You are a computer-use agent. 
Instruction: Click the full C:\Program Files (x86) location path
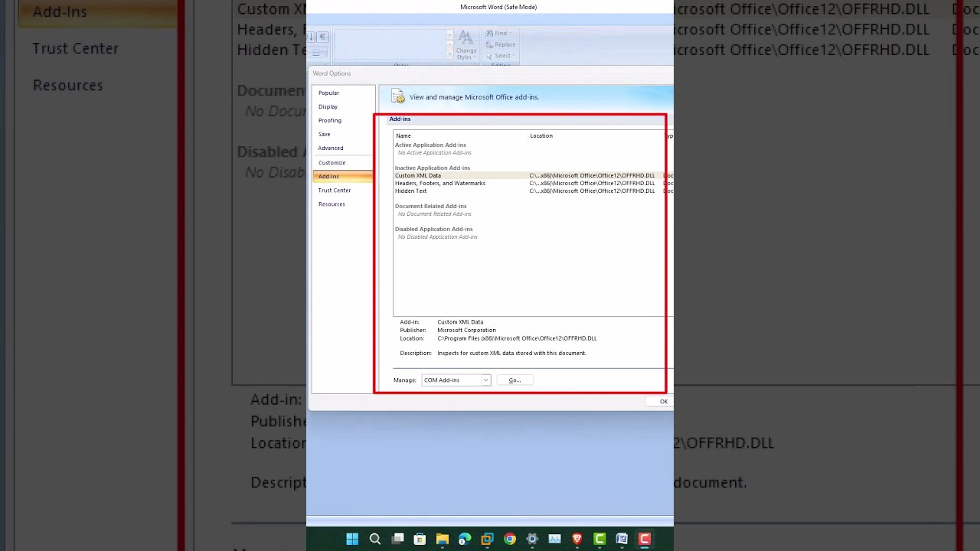pyautogui.click(x=517, y=338)
